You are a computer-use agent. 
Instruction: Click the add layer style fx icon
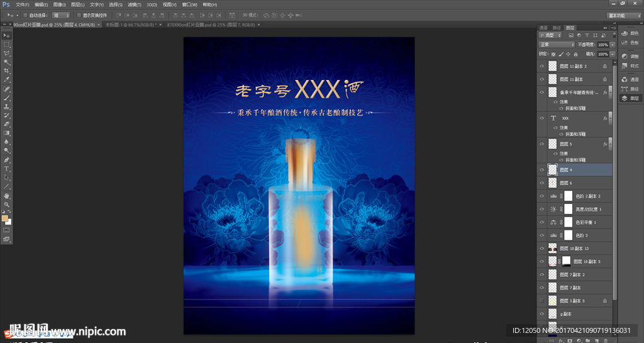(x=561, y=340)
